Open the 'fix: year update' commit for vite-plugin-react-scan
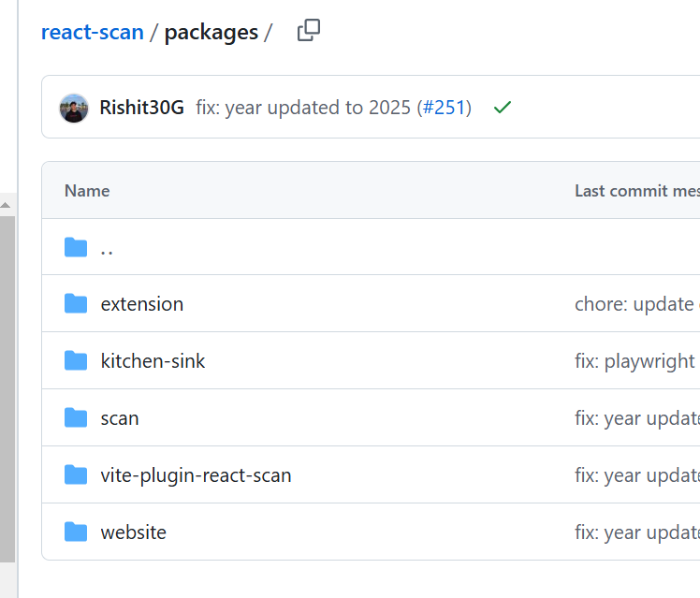The width and height of the screenshot is (700, 598). (637, 475)
